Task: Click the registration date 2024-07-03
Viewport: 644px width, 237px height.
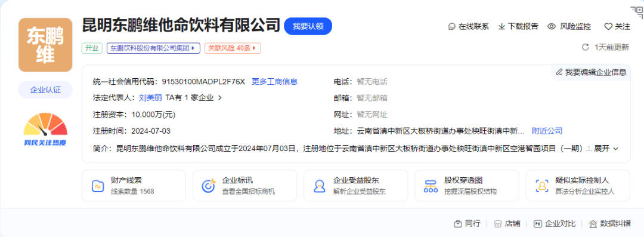Action: click(151, 131)
